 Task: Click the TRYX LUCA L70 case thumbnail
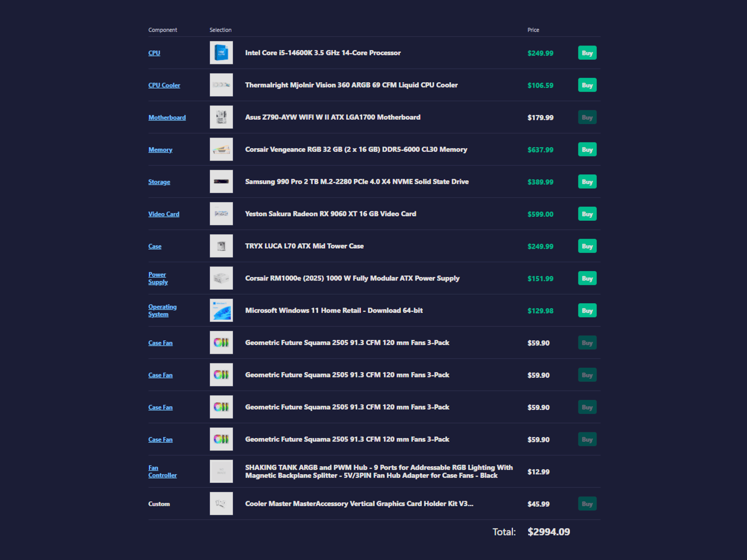point(221,246)
